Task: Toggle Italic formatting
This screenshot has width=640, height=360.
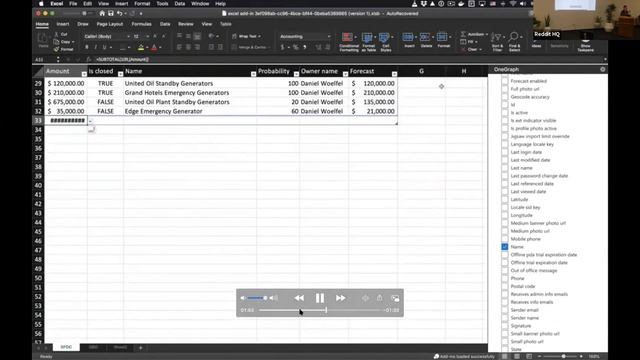Action: pos(96,47)
